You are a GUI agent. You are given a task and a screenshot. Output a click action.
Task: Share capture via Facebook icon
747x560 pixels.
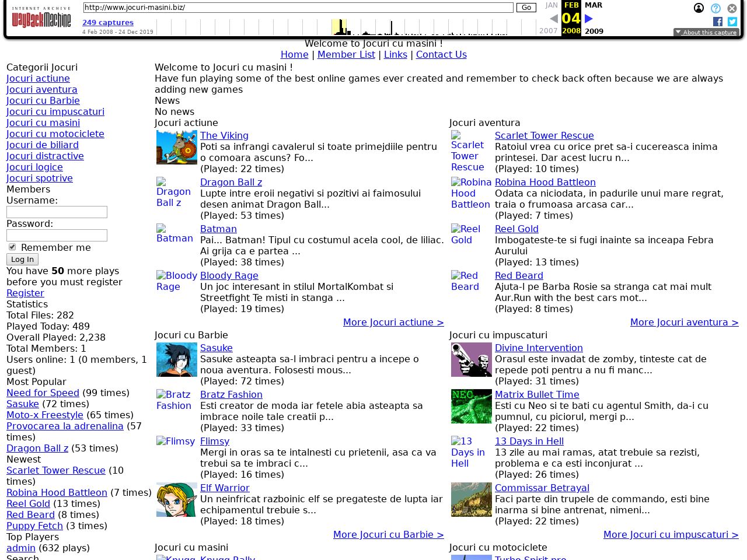click(x=717, y=22)
